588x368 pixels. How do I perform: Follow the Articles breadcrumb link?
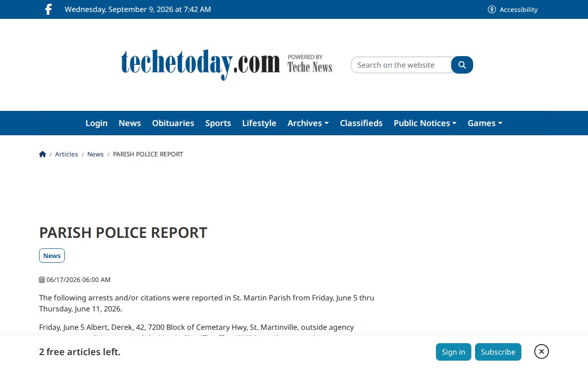tap(67, 154)
